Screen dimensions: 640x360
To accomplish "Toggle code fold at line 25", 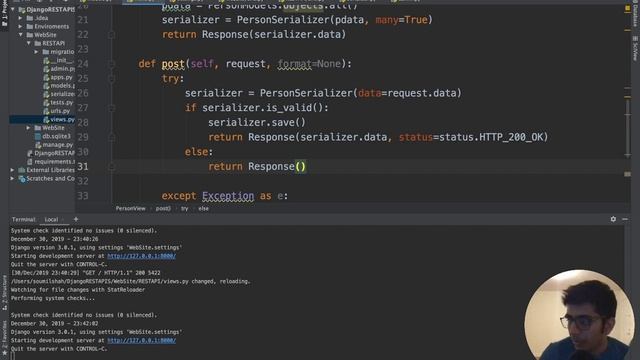I will pos(111,78).
